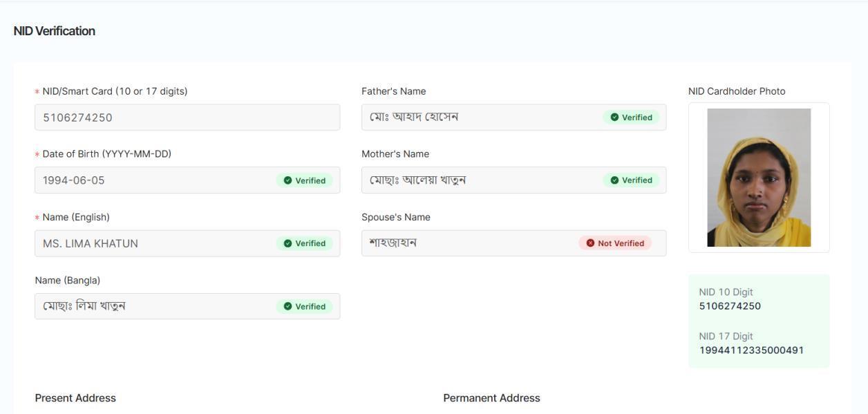Screen dimensions: 868x414
Task: Click the Verified check icon for Date of Birth
Action: click(287, 180)
